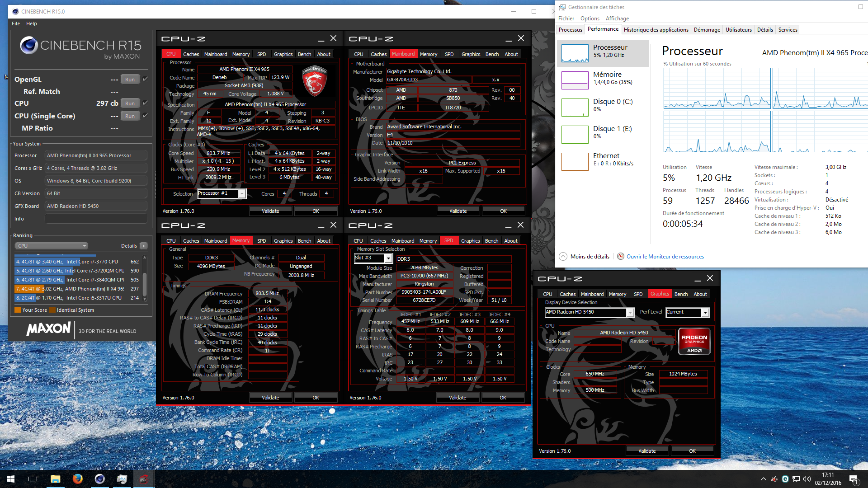Open the Perf Level Current dropdown
This screenshot has height=488, width=868.
pos(705,312)
